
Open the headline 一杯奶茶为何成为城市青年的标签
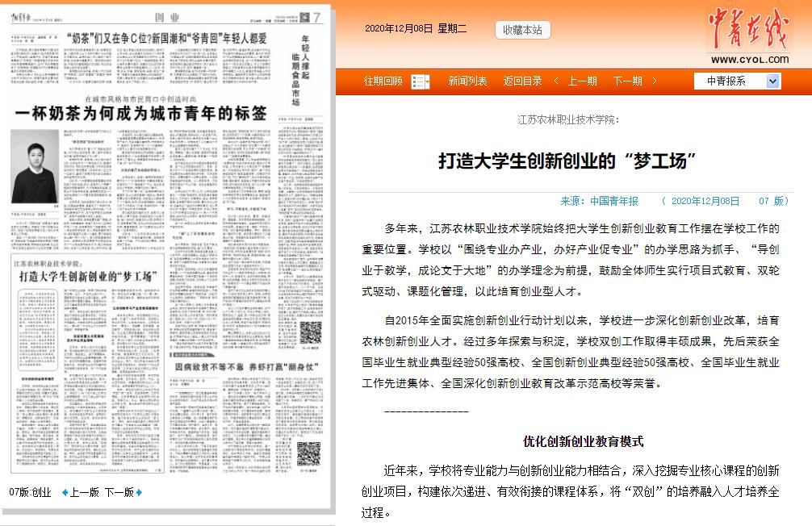[141, 114]
